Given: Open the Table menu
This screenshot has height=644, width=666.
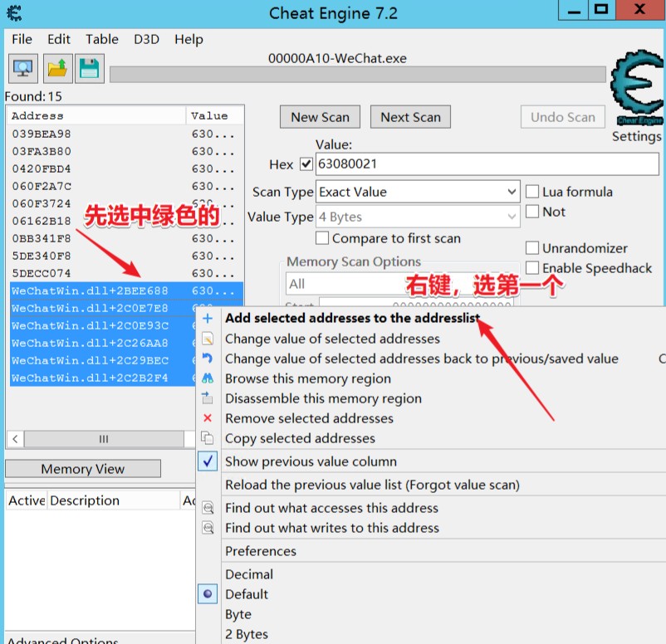Looking at the screenshot, I should tap(101, 39).
